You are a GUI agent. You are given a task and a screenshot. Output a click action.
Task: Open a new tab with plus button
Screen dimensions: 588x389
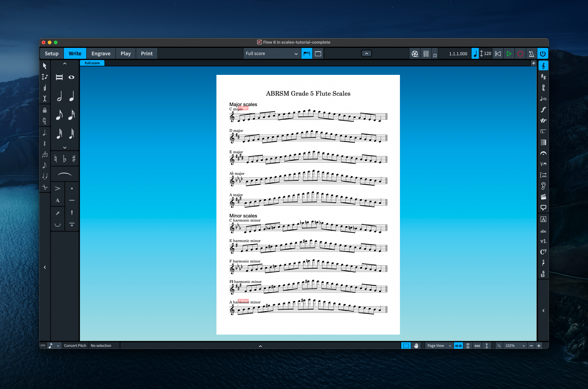tap(533, 63)
